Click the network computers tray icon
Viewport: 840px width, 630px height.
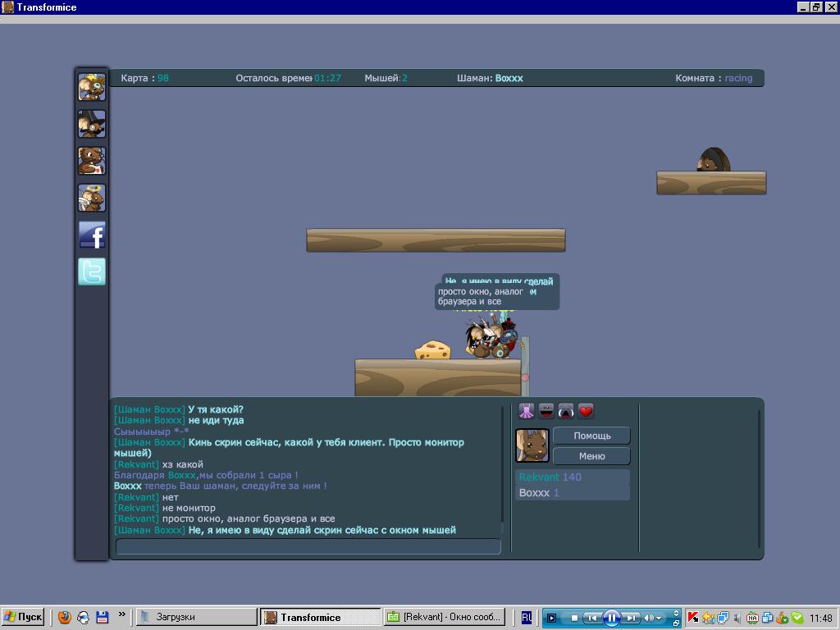(x=723, y=618)
